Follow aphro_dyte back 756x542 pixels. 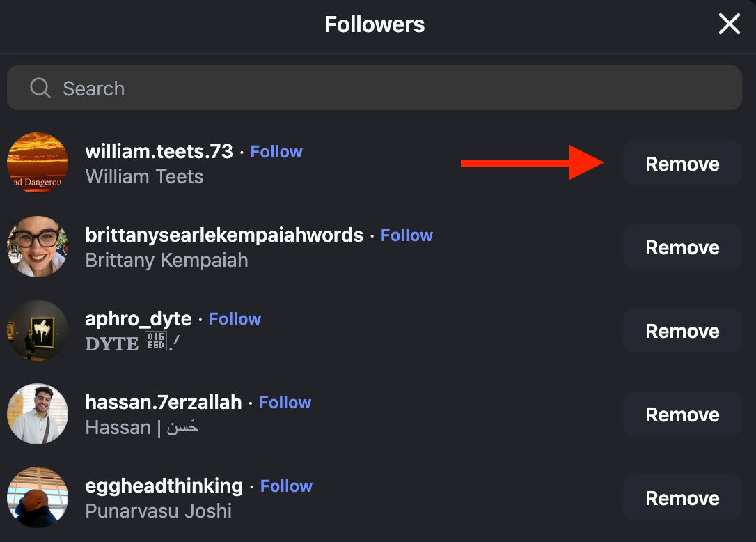(x=235, y=319)
